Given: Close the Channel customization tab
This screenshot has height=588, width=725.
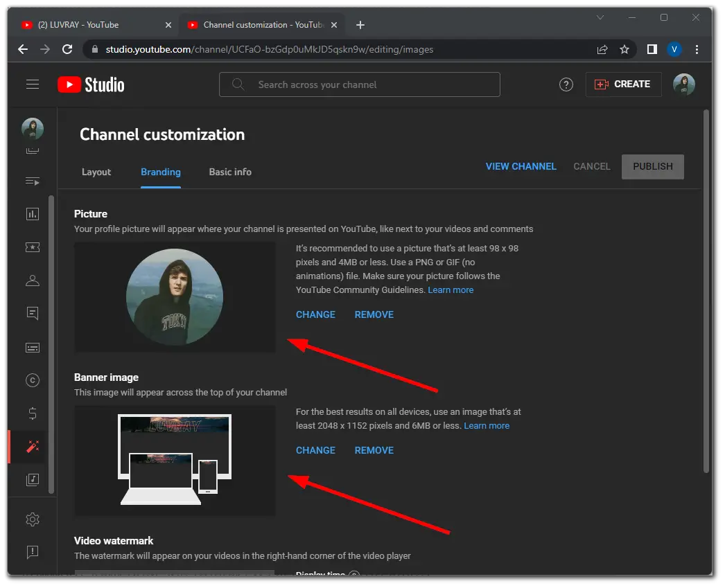Looking at the screenshot, I should point(334,25).
